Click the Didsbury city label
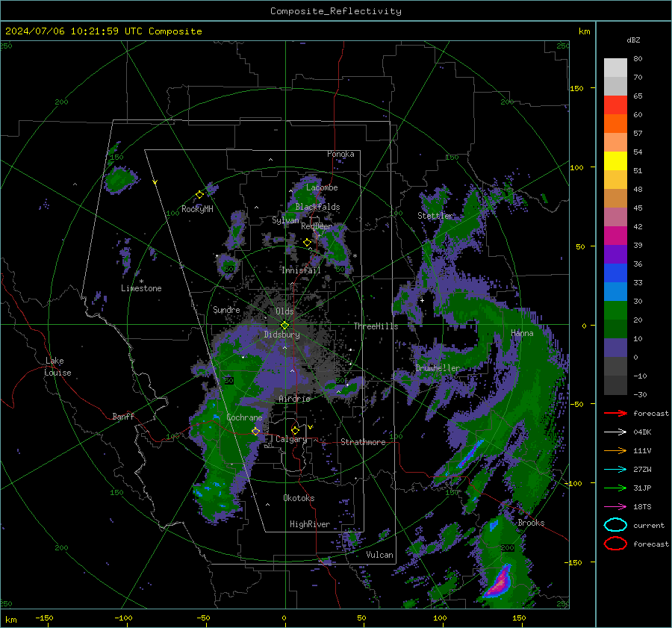This screenshot has height=628, width=672. coord(281,335)
